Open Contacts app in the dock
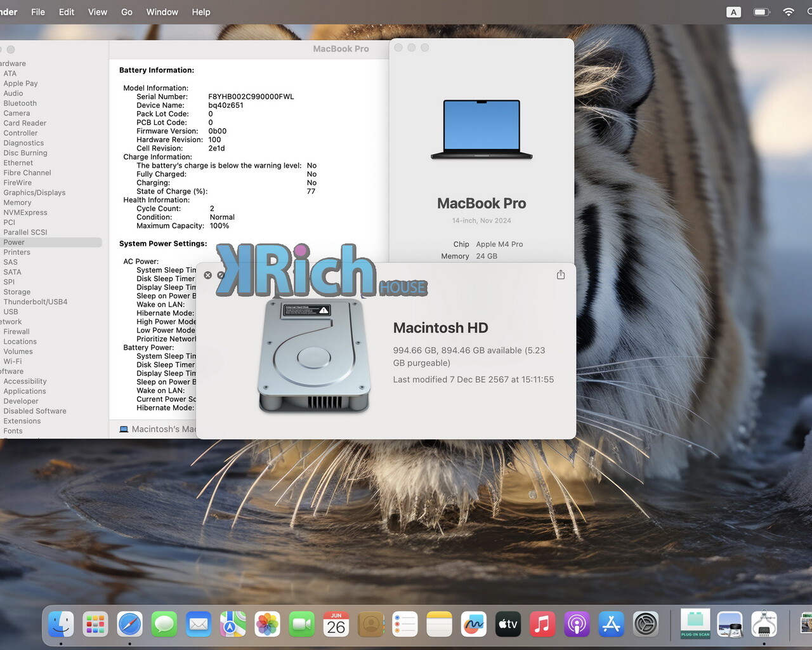Screen dimensions: 812x650 click(x=370, y=625)
